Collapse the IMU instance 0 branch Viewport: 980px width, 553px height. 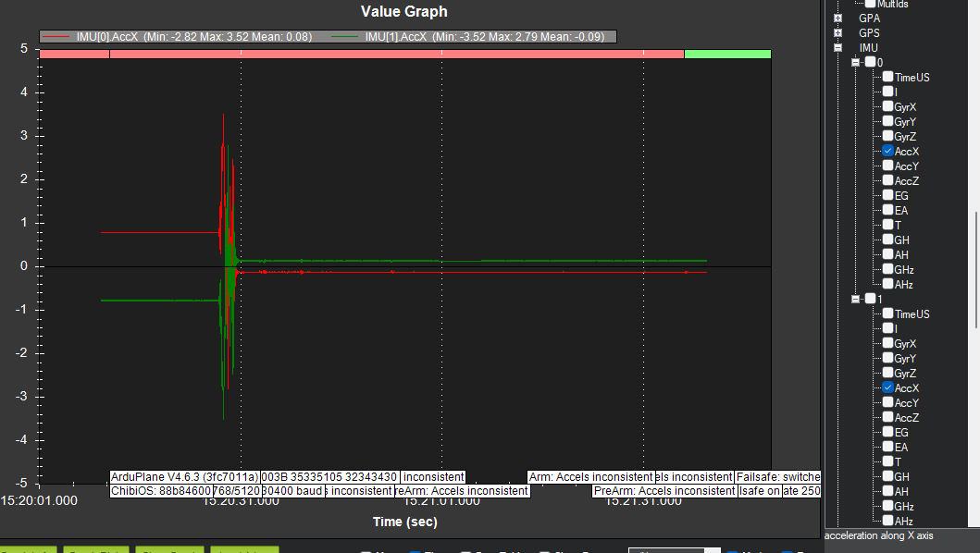click(856, 63)
